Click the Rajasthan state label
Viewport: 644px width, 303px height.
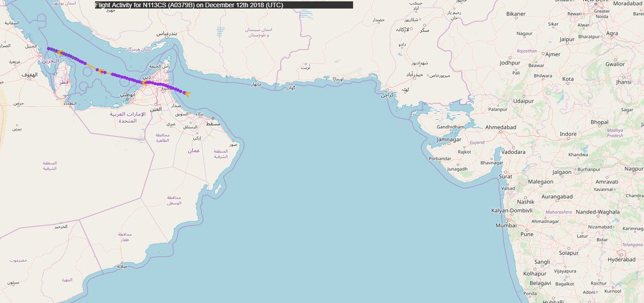[526, 51]
